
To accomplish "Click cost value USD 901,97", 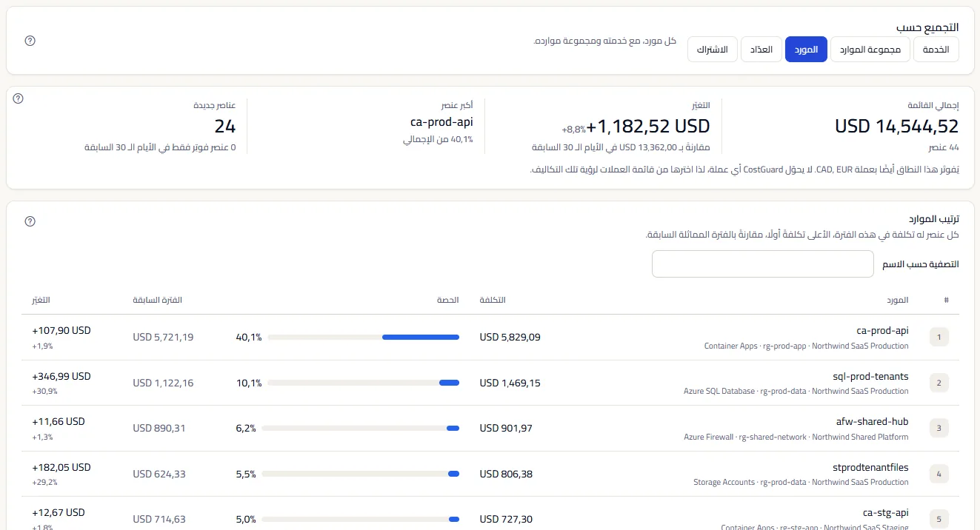I will (506, 428).
